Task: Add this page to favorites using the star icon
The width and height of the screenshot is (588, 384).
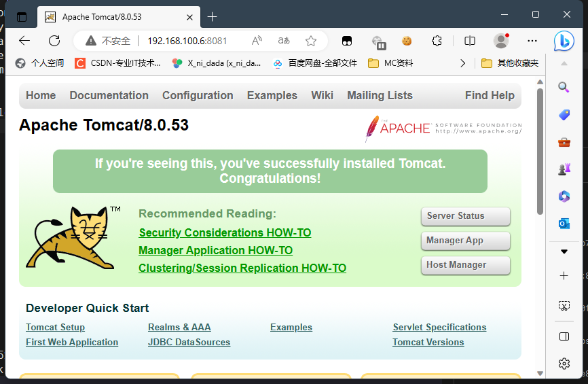Action: pyautogui.click(x=311, y=41)
